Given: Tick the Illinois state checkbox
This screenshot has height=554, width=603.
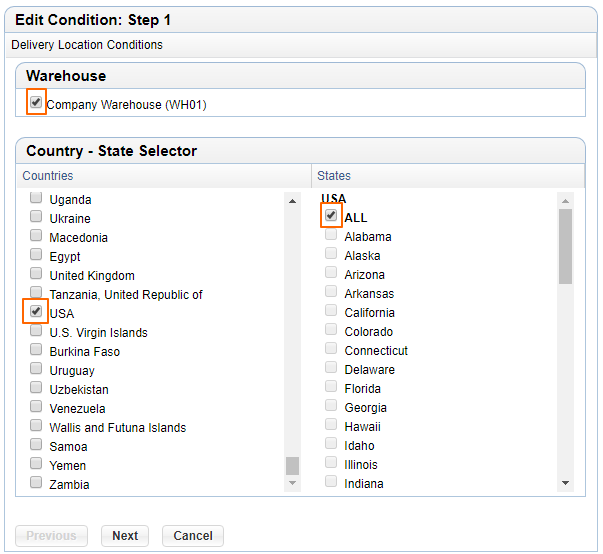Looking at the screenshot, I should [331, 462].
